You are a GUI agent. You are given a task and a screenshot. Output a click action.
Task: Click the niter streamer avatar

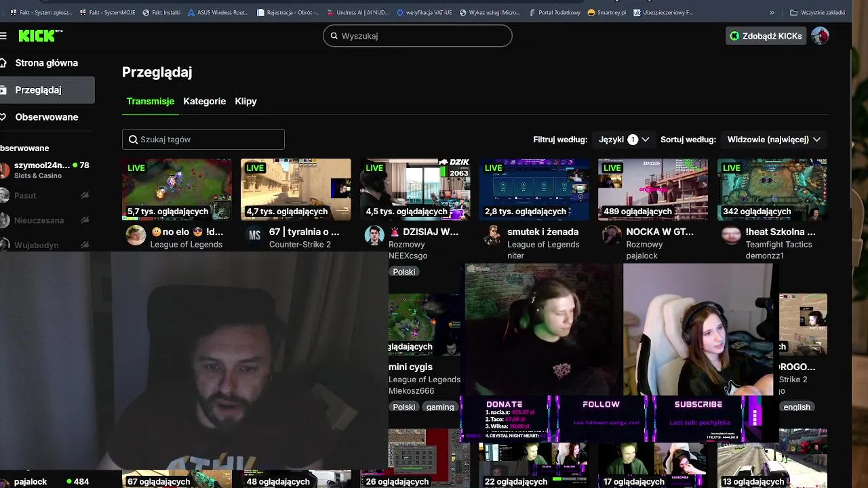[493, 236]
